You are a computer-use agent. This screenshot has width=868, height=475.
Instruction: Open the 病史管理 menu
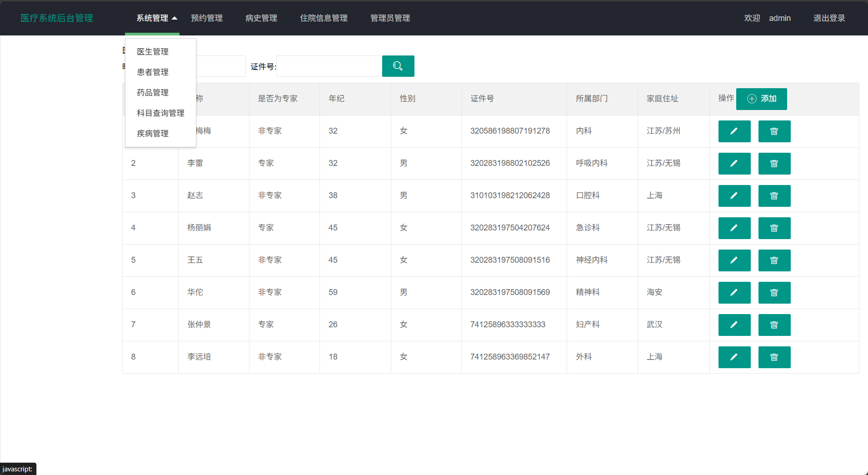(261, 18)
